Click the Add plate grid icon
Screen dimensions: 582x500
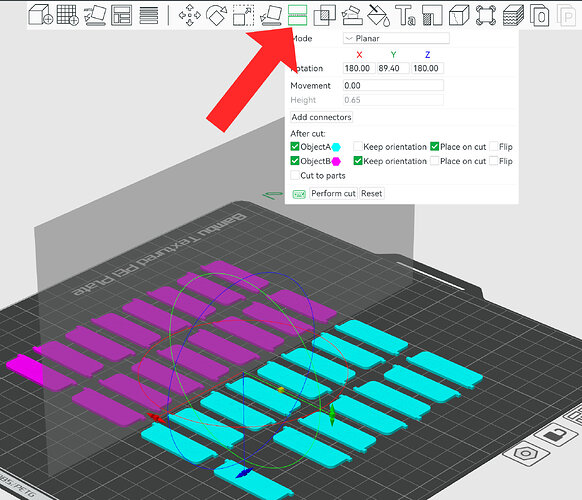[x=68, y=15]
